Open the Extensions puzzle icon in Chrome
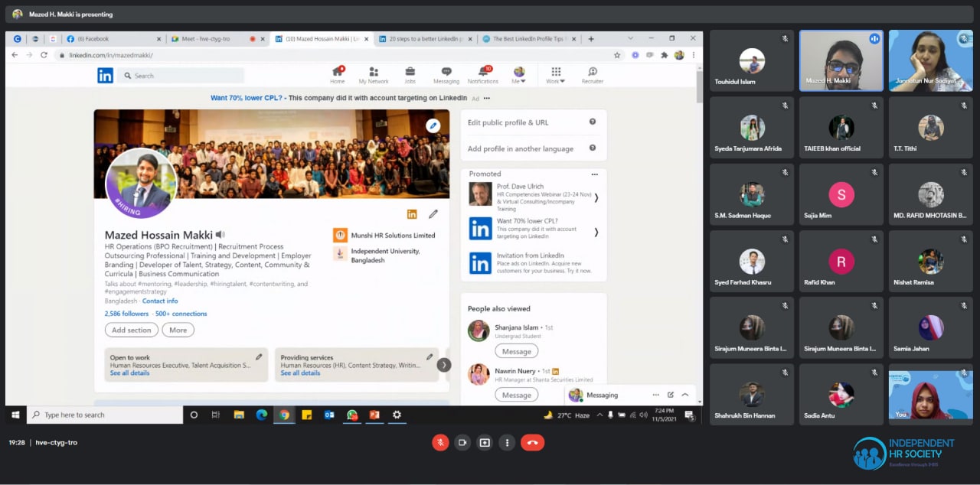Screen dimensions: 980x485 [664, 55]
